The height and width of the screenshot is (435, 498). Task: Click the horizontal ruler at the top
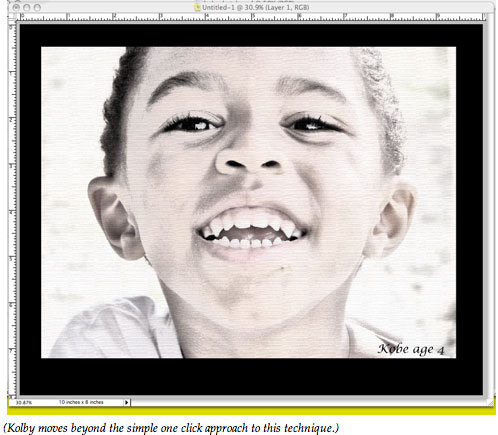coord(251,17)
